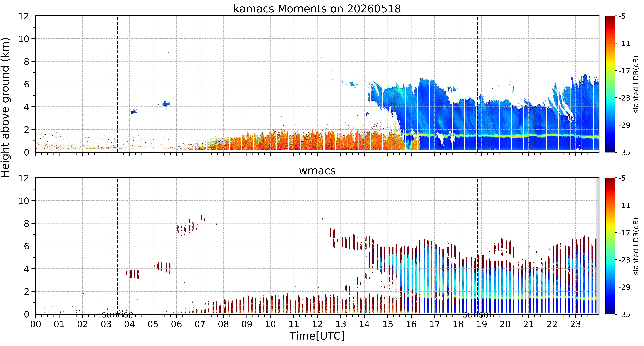This screenshot has width=644, height=346.
Task: Select the "18" time tick label
Action: [458, 324]
